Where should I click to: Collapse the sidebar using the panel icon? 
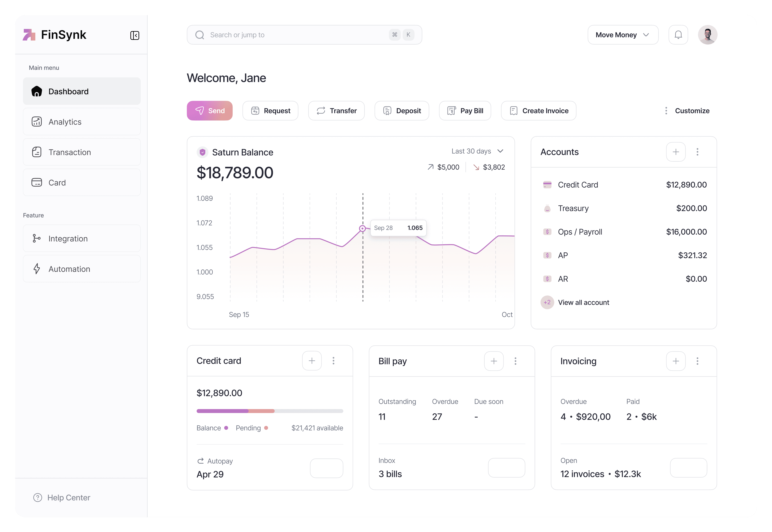pos(135,35)
